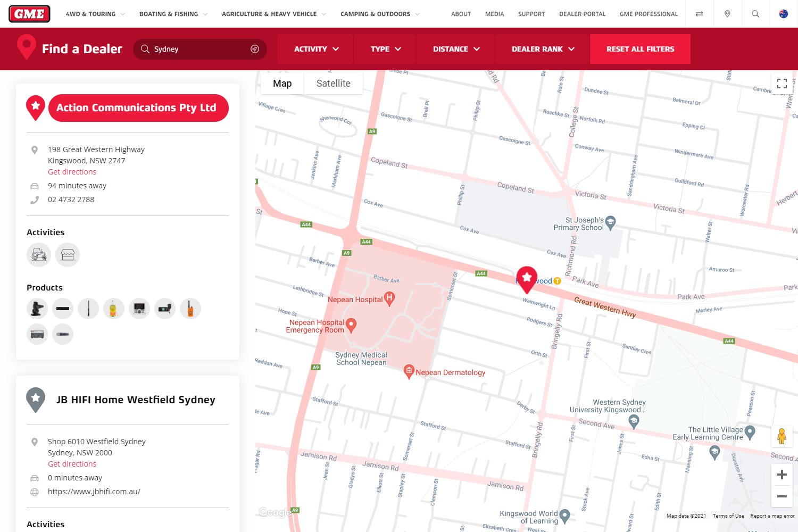The image size is (798, 532).
Task: Click Nepean Dermatology map marker
Action: coord(409,372)
